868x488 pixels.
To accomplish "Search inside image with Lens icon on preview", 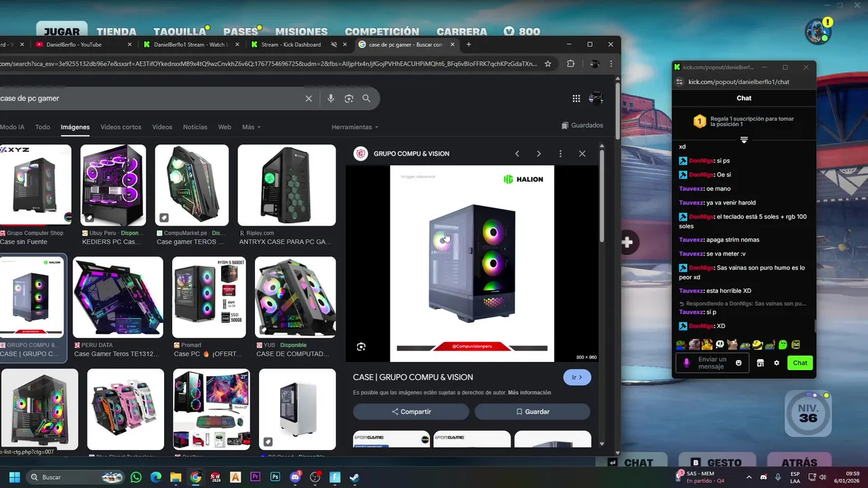I will coord(361,346).
